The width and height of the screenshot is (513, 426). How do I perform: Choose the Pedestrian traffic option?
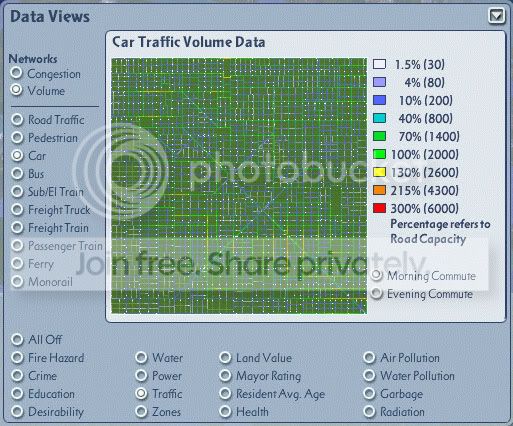[x=17, y=137]
